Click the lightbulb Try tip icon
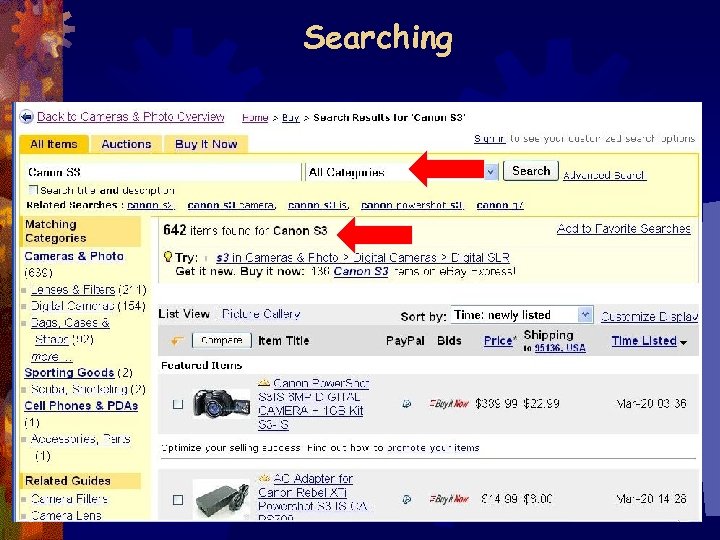Viewport: 720px width, 540px height. pos(168,257)
